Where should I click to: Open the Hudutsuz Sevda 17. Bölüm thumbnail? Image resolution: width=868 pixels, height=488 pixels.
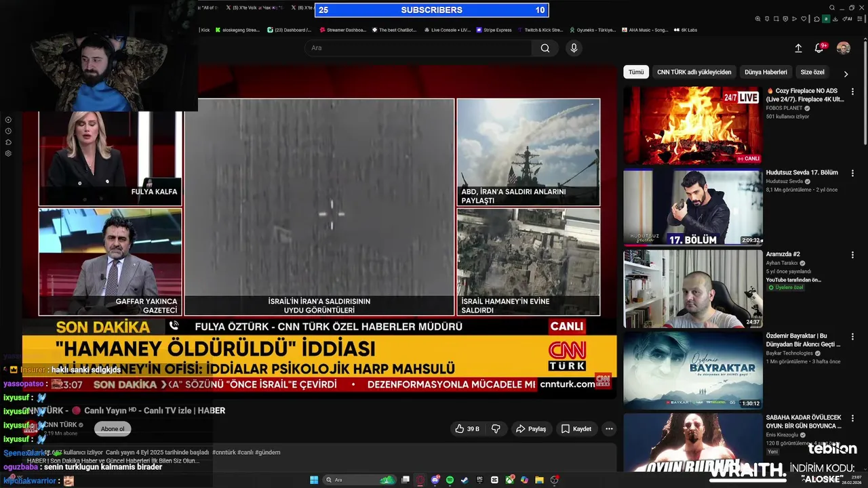click(x=693, y=207)
